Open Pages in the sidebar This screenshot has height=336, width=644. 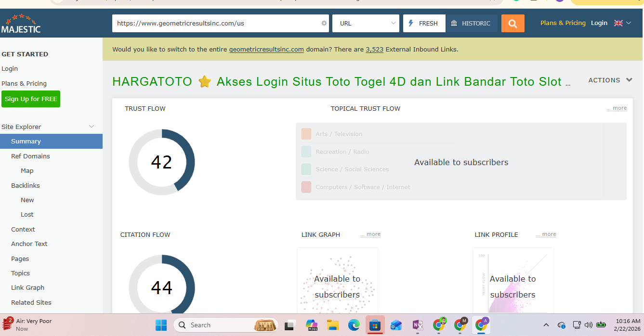pos(20,258)
